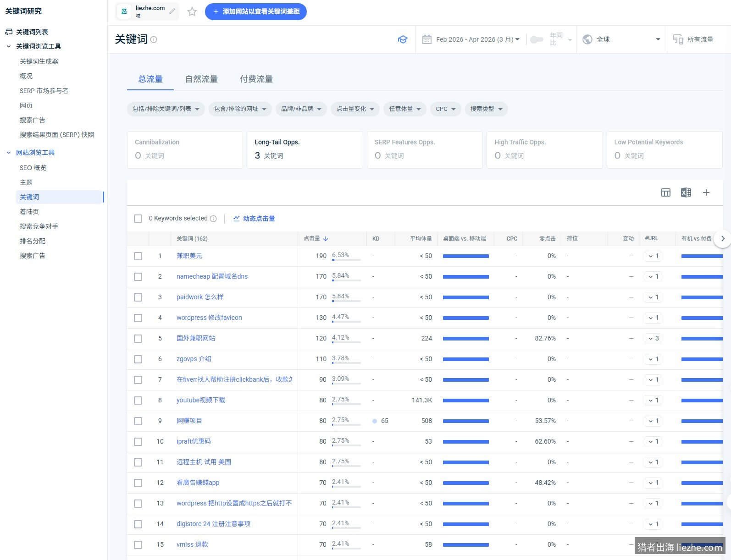Viewport: 731px width, 560px height.
Task: Click desktop vs mobile bar for 兼职美元
Action: point(466,256)
